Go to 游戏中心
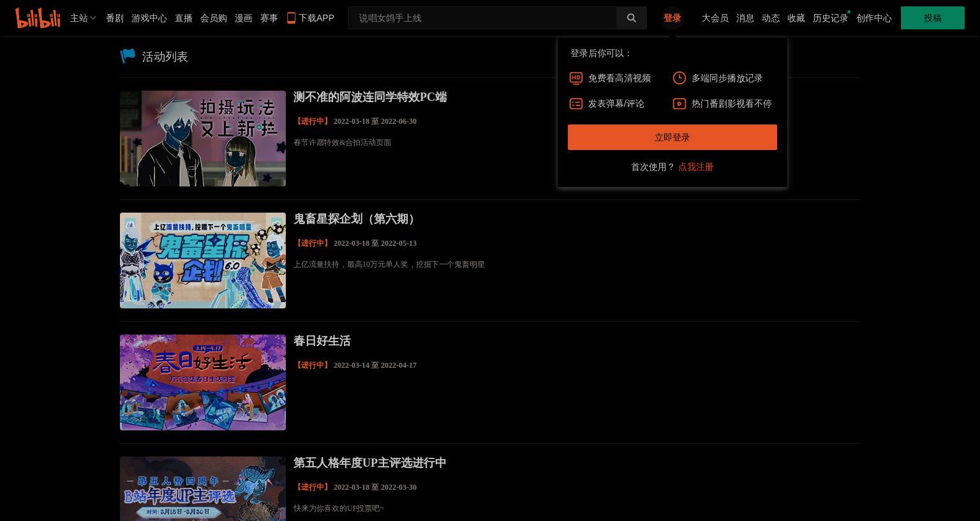 (x=149, y=18)
